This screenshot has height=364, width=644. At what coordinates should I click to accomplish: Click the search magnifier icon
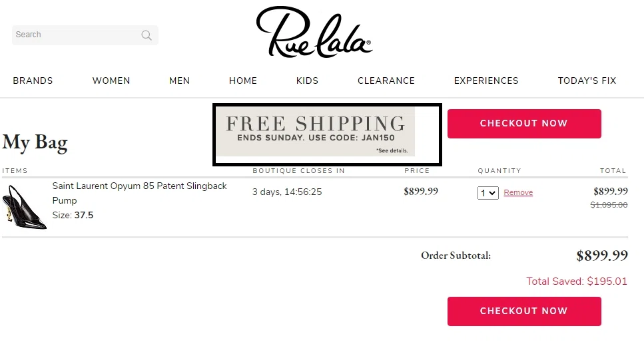147,35
